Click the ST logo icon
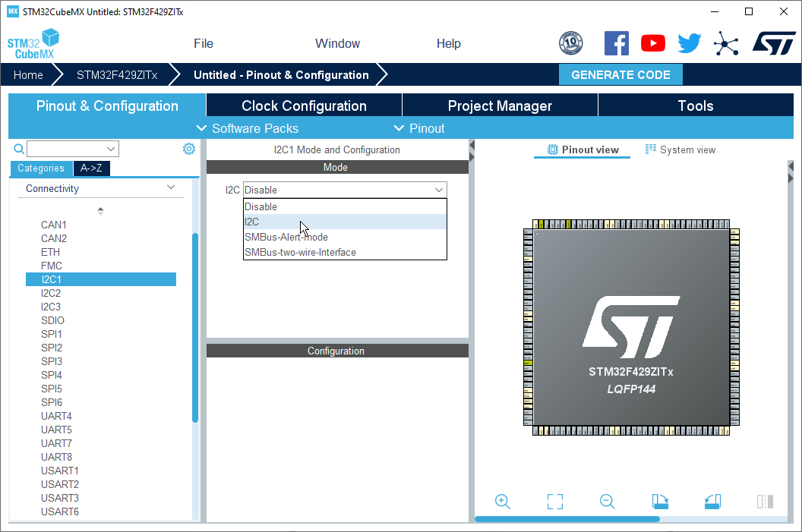The width and height of the screenshot is (802, 532). (x=774, y=43)
